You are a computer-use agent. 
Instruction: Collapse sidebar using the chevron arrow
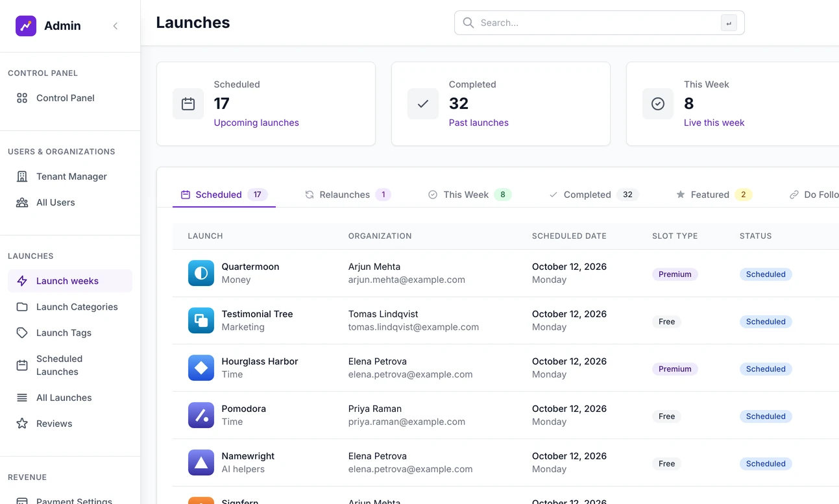point(116,26)
